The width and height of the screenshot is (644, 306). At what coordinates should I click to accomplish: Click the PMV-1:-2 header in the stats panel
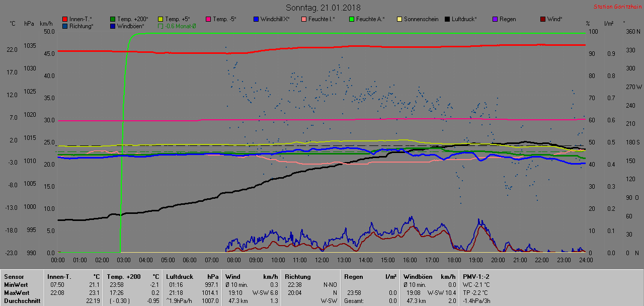coord(475,276)
